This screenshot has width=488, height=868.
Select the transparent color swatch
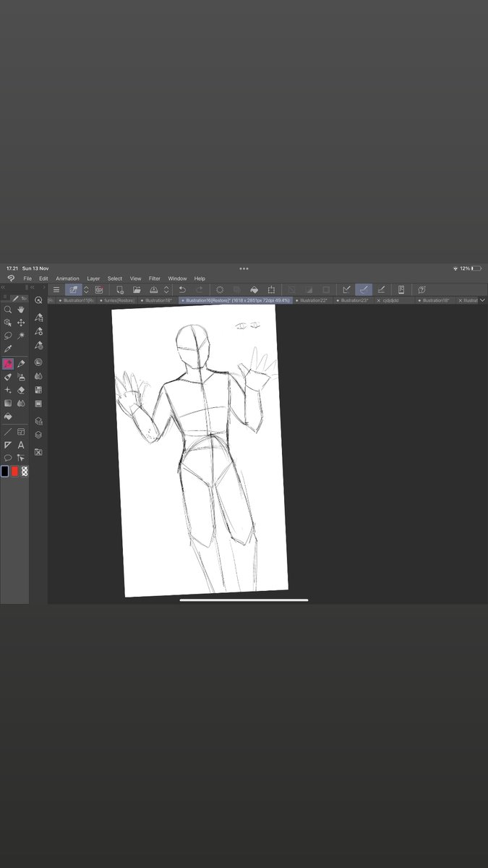pyautogui.click(x=25, y=471)
